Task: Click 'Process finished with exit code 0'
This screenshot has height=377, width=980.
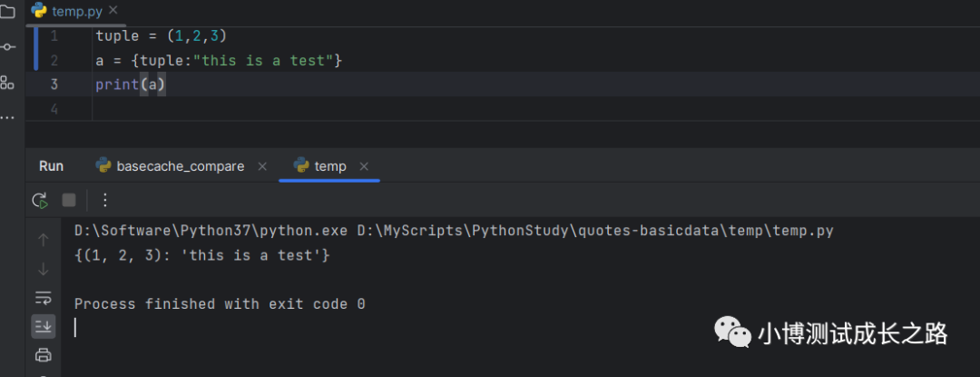Action: [220, 304]
